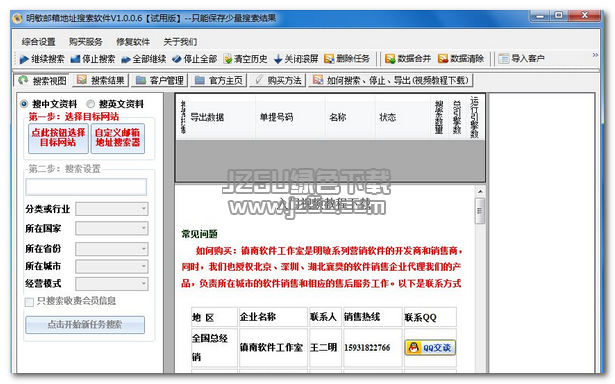The image size is (615, 384).
Task: Click the 继续搜索 play icon
Action: coord(24,59)
